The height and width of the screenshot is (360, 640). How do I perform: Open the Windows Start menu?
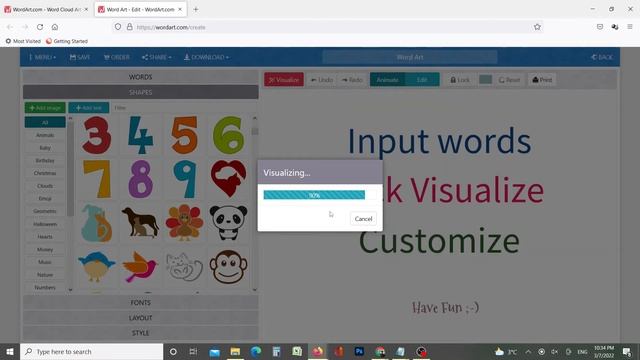pyautogui.click(x=10, y=351)
